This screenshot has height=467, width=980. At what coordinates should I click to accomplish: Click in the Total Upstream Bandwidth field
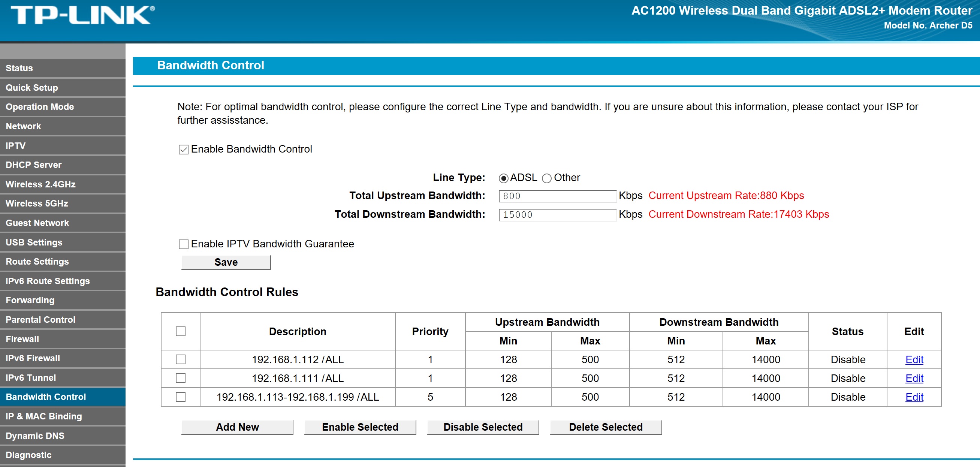coord(557,196)
